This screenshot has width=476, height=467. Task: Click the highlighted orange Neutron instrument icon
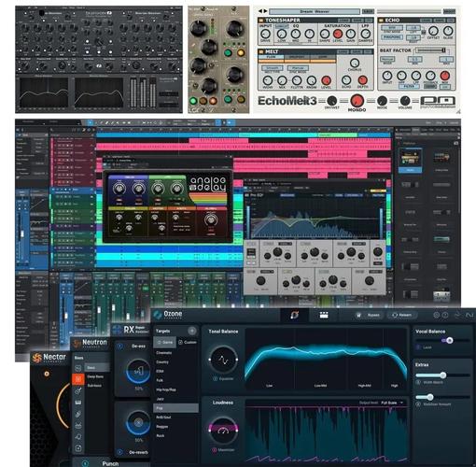(78, 379)
